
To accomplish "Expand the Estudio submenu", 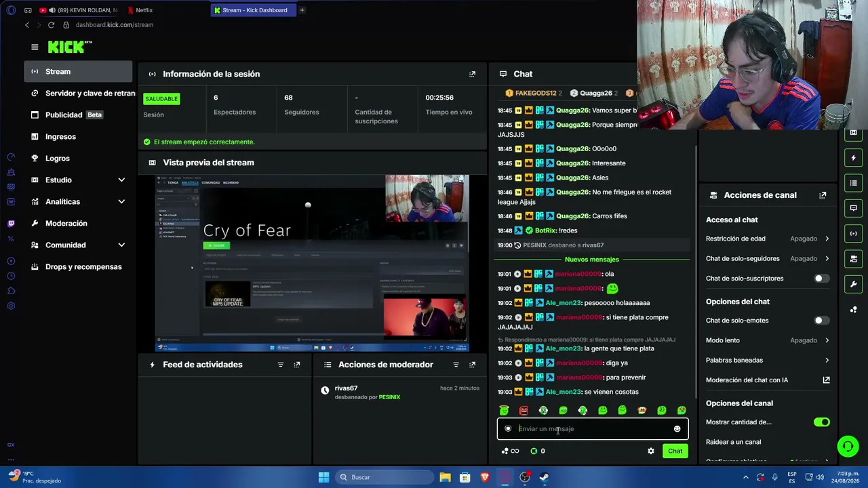I will coord(121,180).
